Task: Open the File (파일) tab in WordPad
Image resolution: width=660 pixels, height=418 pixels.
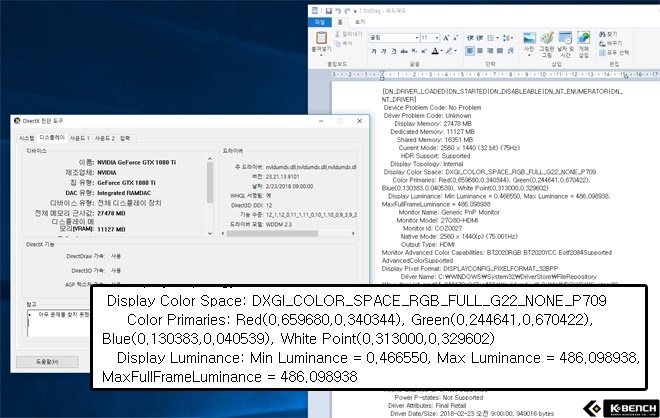Action: click(x=320, y=22)
